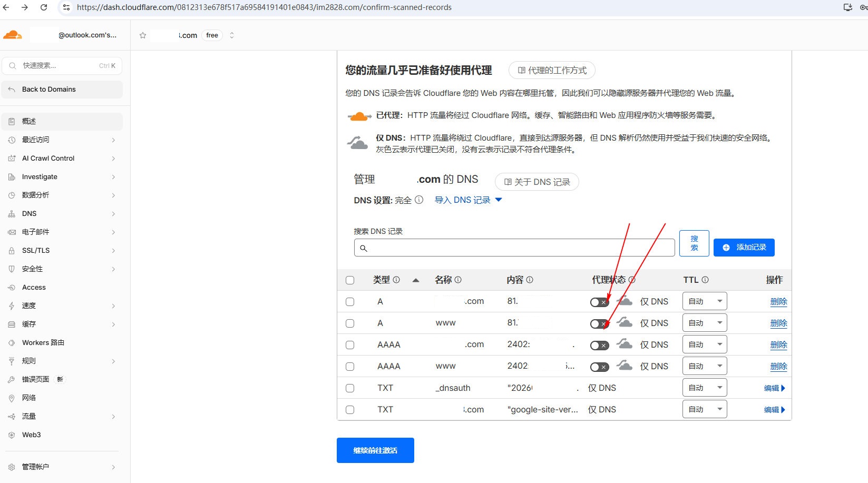Toggle proxy for the first A record
Image resolution: width=868 pixels, height=483 pixels.
coord(600,302)
